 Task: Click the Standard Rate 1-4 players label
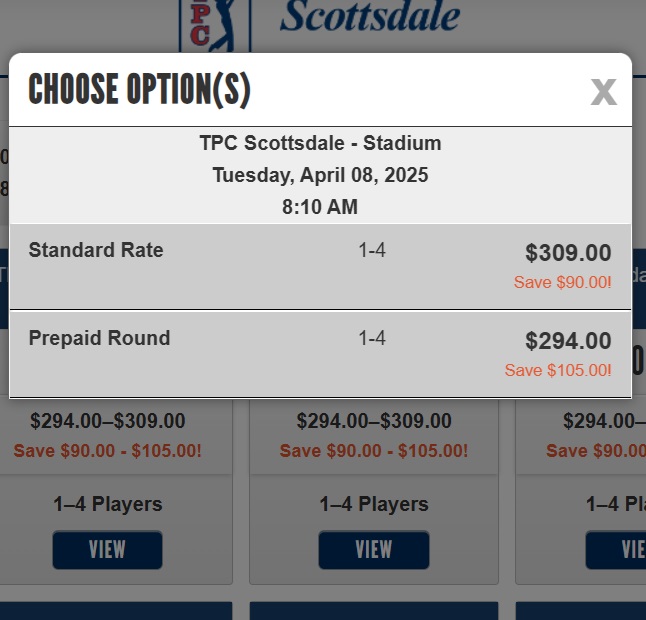tap(372, 250)
